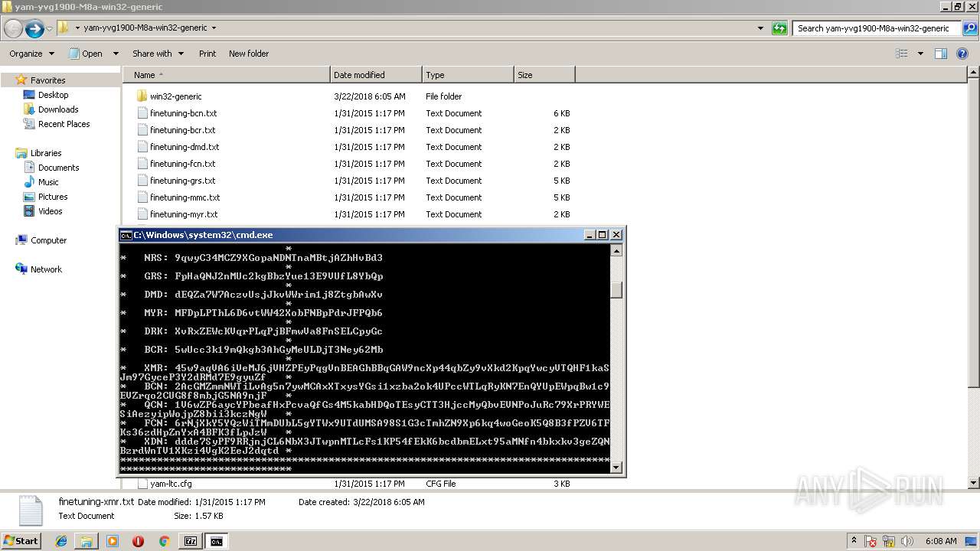
Task: Select the finetuning-bcn.txt file icon
Action: pos(142,113)
